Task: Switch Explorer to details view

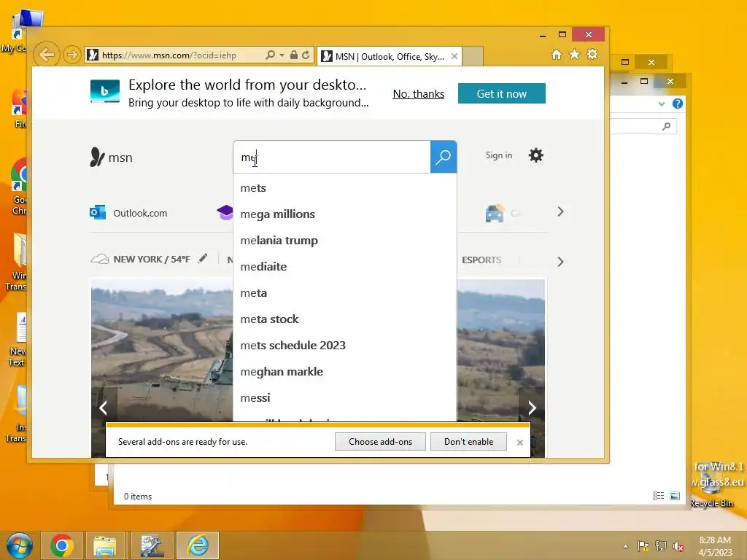Action: 659,496
